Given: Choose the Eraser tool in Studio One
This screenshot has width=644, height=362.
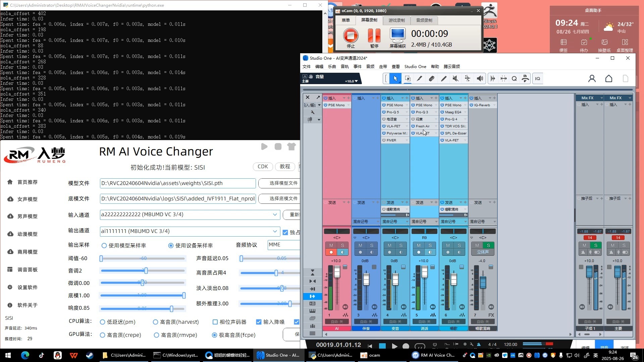Looking at the screenshot, I should tap(432, 78).
